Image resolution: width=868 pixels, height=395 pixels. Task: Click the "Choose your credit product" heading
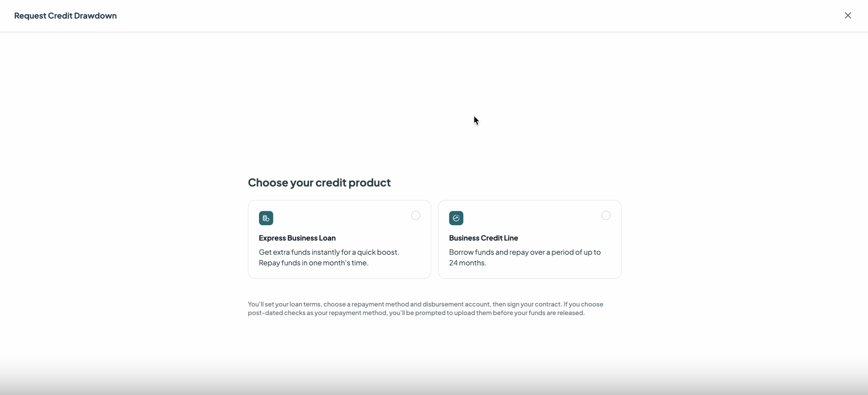319,183
